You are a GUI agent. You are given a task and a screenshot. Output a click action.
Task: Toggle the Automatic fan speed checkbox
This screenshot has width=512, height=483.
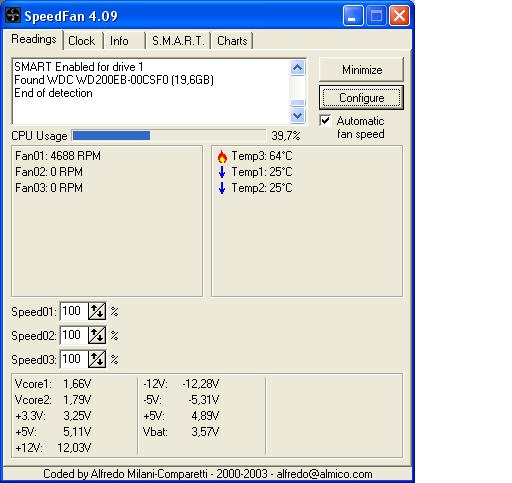[325, 121]
